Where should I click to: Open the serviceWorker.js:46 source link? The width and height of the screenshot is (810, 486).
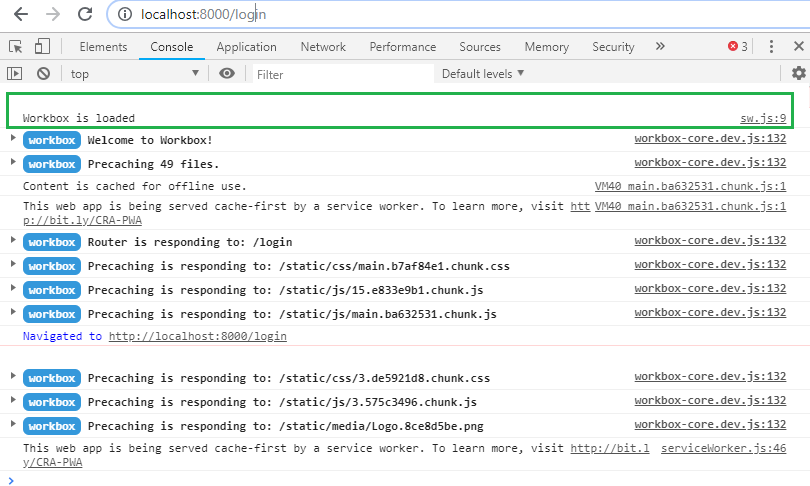tap(724, 448)
